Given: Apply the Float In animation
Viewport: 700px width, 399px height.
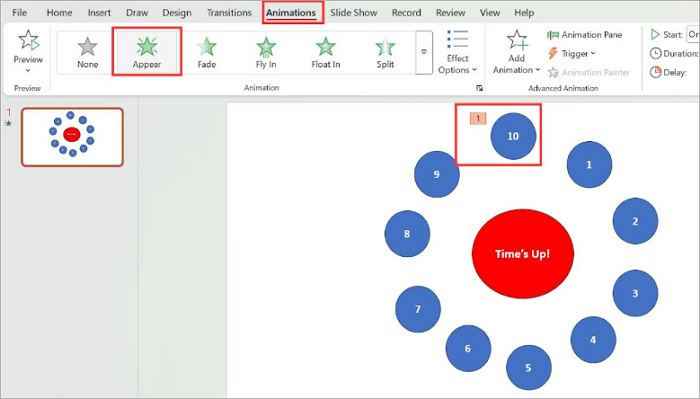Looking at the screenshot, I should click(x=326, y=52).
